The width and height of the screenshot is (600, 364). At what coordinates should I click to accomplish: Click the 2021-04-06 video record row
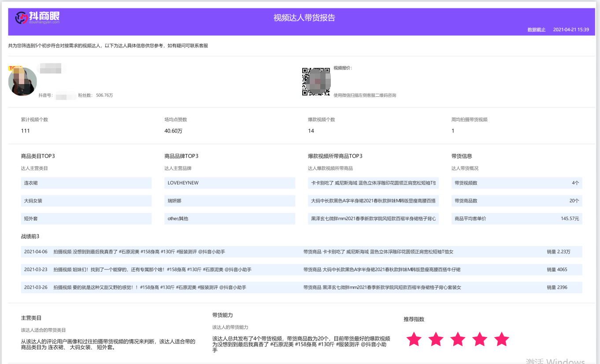click(x=302, y=252)
